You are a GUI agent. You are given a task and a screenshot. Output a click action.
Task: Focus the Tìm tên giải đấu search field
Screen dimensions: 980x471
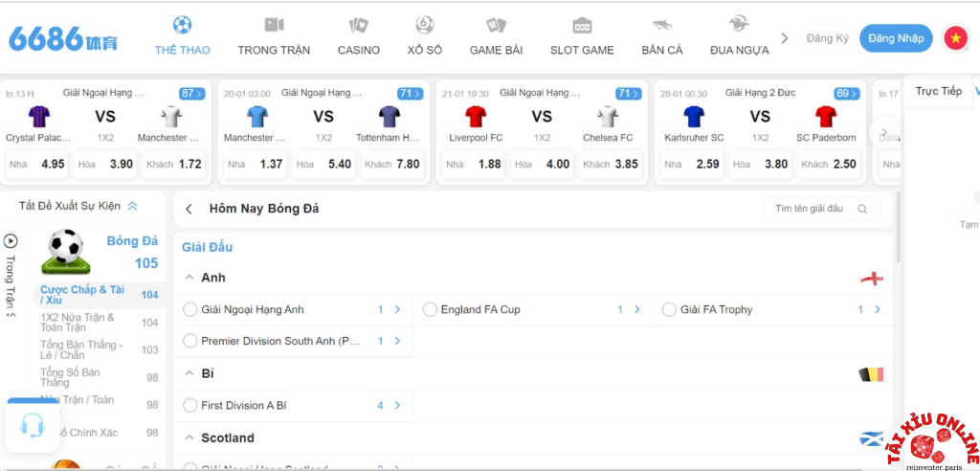coord(809,209)
